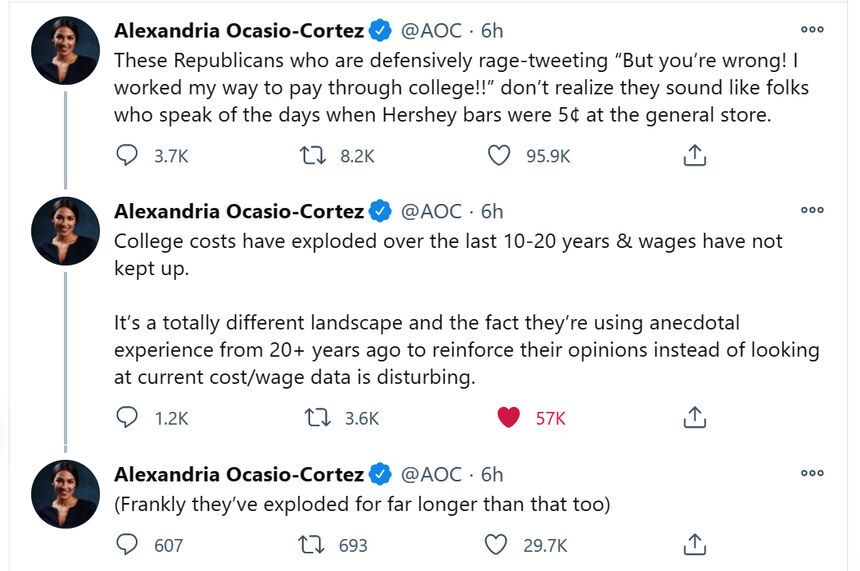Reply to the Hershey bars tweet

coord(128,156)
